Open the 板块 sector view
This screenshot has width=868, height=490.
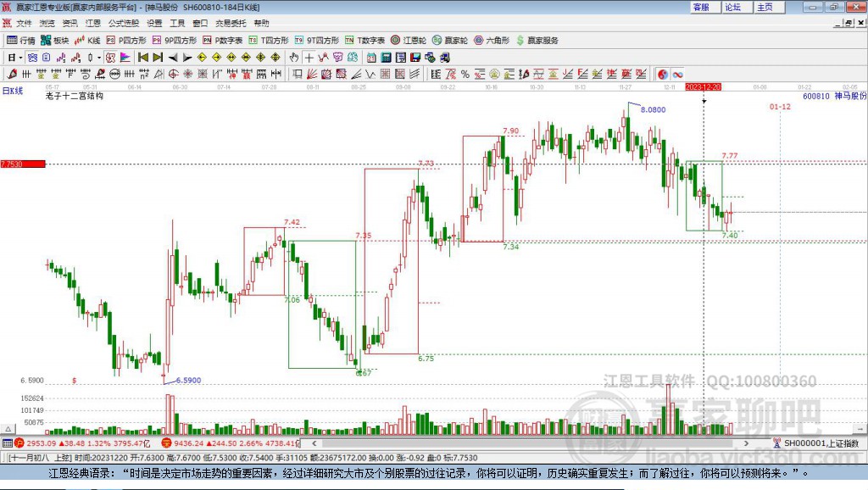(54, 41)
